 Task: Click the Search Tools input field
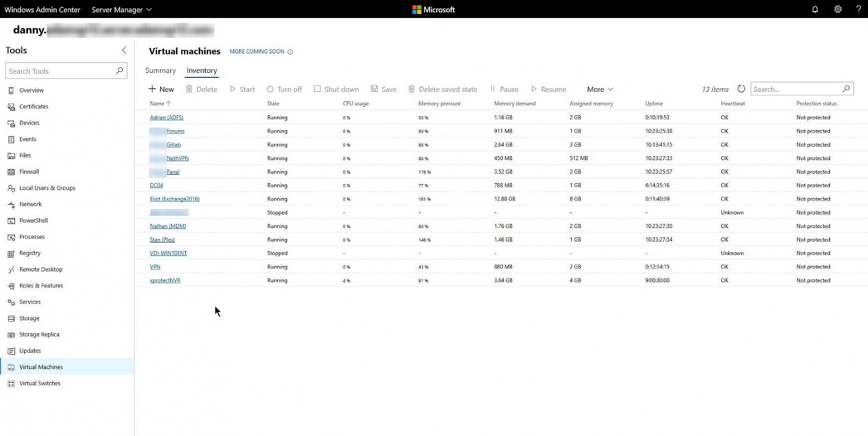[x=66, y=71]
